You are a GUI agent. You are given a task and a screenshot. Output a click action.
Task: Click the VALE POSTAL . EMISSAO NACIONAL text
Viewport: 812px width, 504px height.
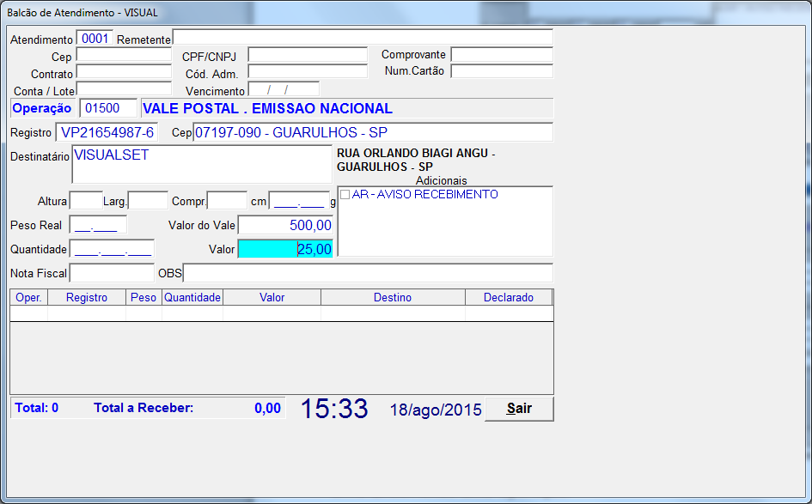[x=267, y=109]
